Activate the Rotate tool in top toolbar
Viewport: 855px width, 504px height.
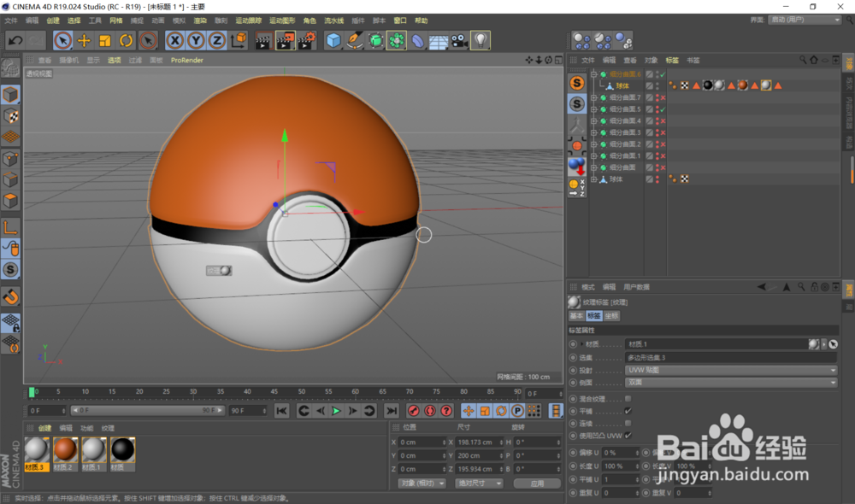[127, 40]
